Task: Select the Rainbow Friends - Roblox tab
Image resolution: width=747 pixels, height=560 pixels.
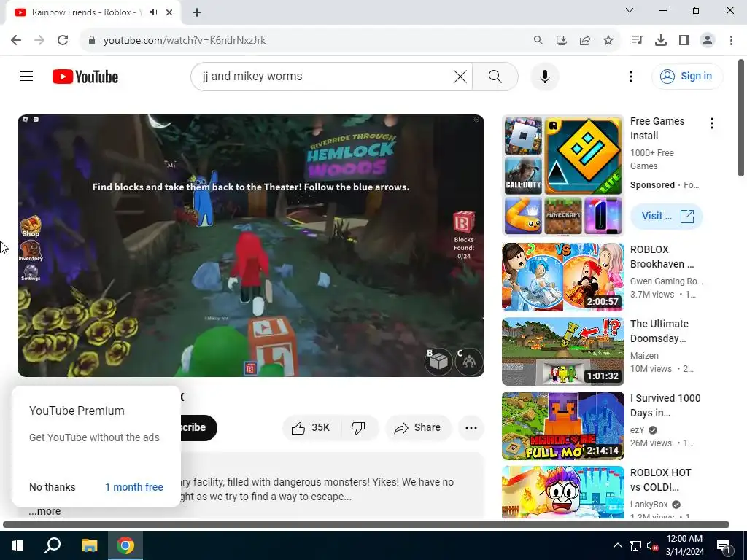Action: pos(93,12)
